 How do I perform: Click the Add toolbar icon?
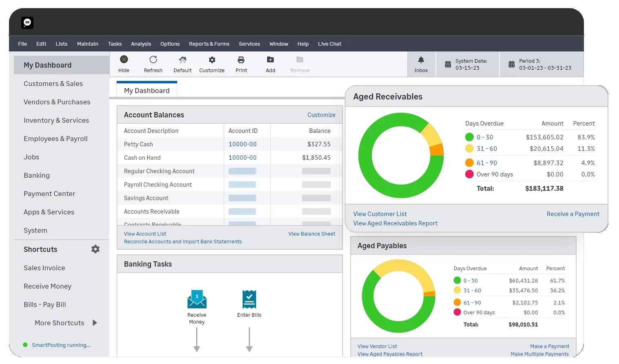(270, 60)
